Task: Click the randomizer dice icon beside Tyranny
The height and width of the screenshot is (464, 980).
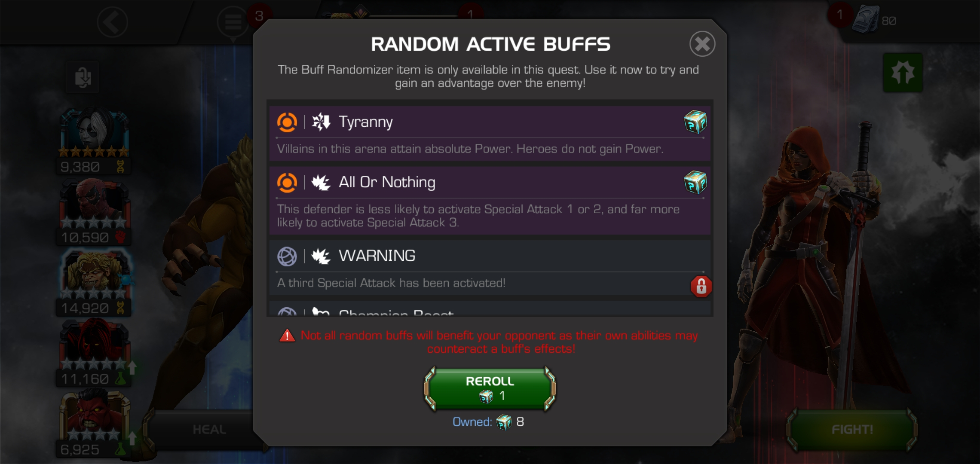Action: (695, 122)
